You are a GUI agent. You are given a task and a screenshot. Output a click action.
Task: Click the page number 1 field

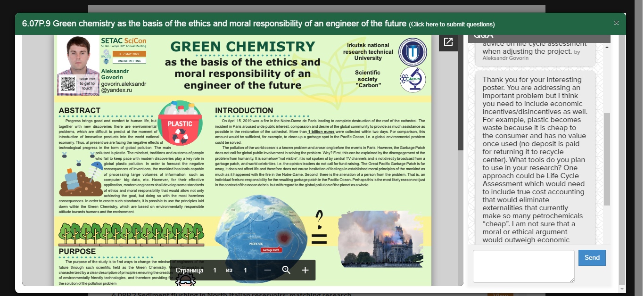[x=215, y=270]
